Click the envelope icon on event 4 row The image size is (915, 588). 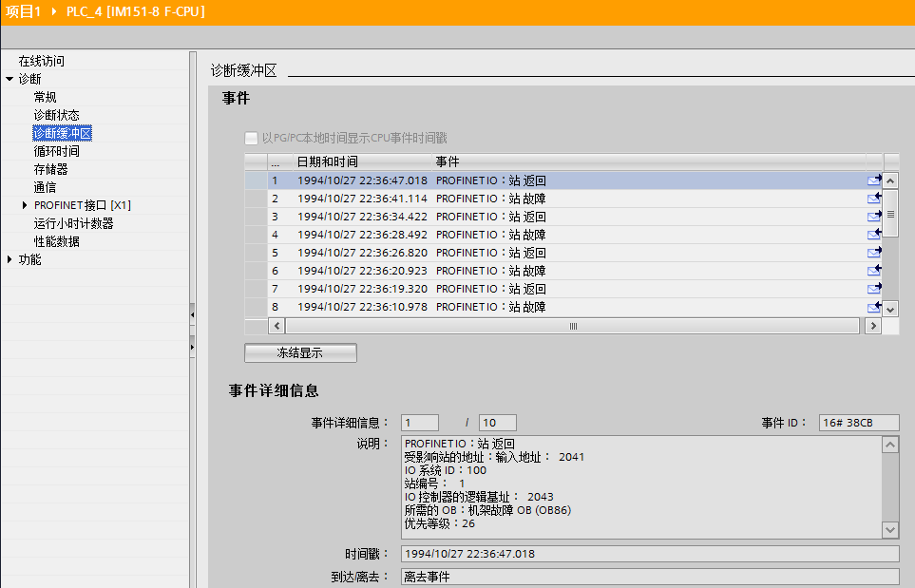(x=875, y=234)
